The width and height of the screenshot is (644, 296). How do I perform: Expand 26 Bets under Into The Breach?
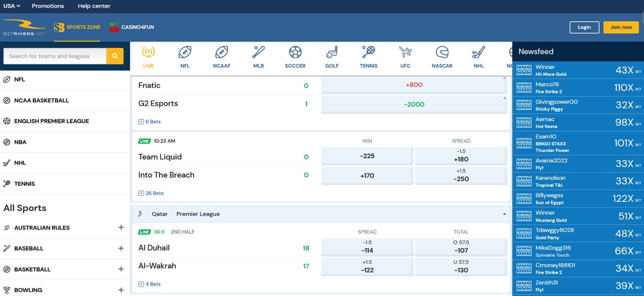151,193
